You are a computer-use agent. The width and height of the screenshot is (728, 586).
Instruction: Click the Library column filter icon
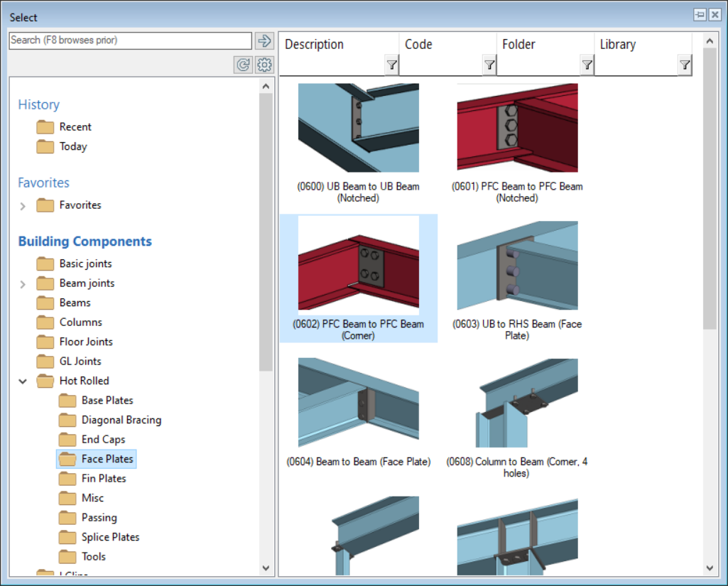tap(684, 65)
